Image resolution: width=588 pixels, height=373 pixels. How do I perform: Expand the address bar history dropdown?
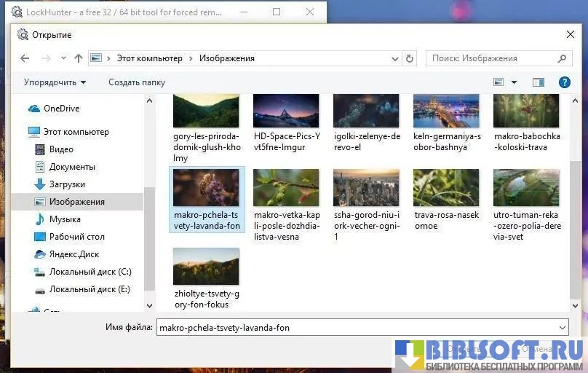(394, 58)
